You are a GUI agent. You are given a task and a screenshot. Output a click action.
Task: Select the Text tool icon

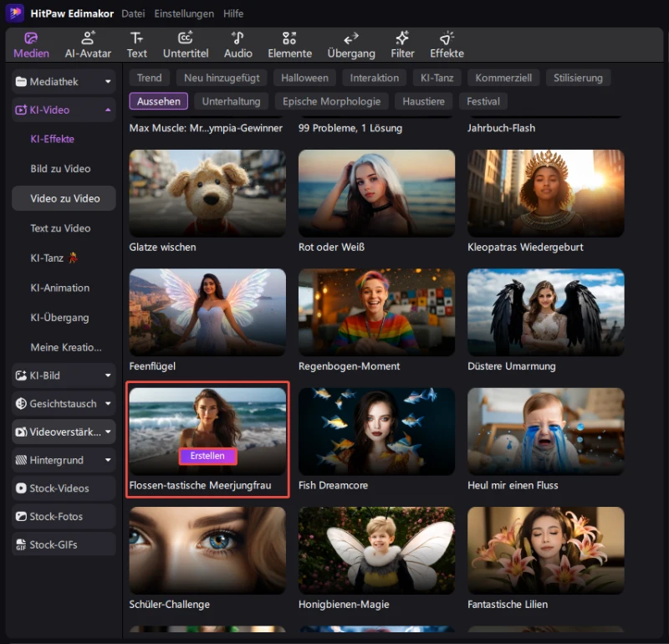[136, 44]
